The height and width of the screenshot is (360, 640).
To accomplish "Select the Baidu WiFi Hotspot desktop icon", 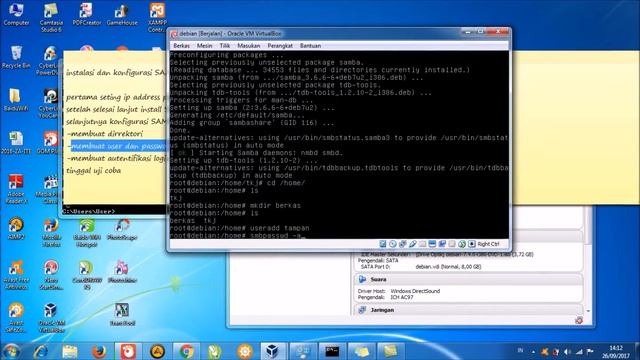I will click(x=87, y=232).
